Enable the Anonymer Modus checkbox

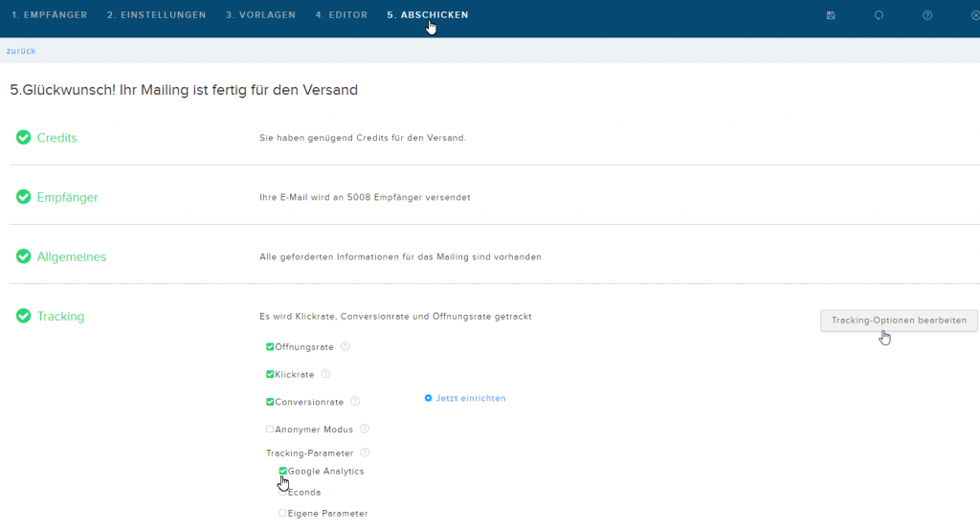coord(270,430)
